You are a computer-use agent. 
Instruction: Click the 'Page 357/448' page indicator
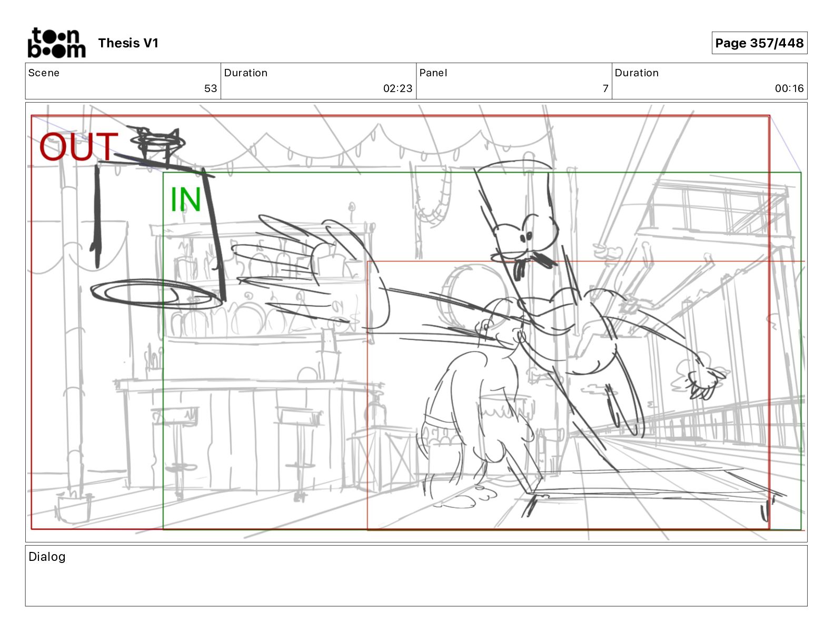pos(759,43)
